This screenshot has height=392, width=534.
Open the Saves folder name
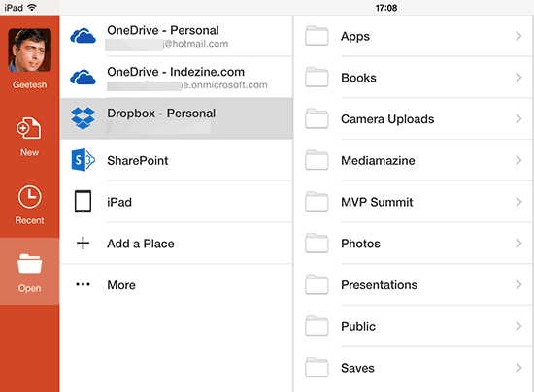(357, 368)
